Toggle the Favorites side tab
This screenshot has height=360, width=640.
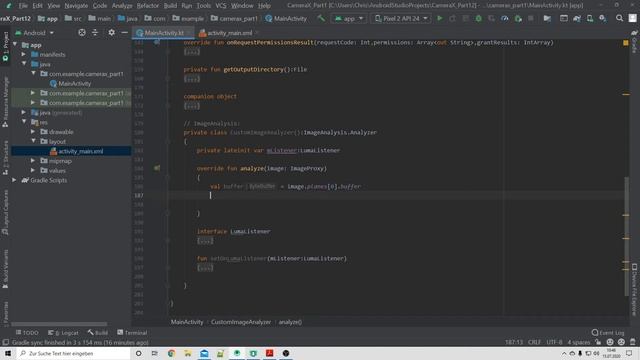pyautogui.click(x=5, y=313)
